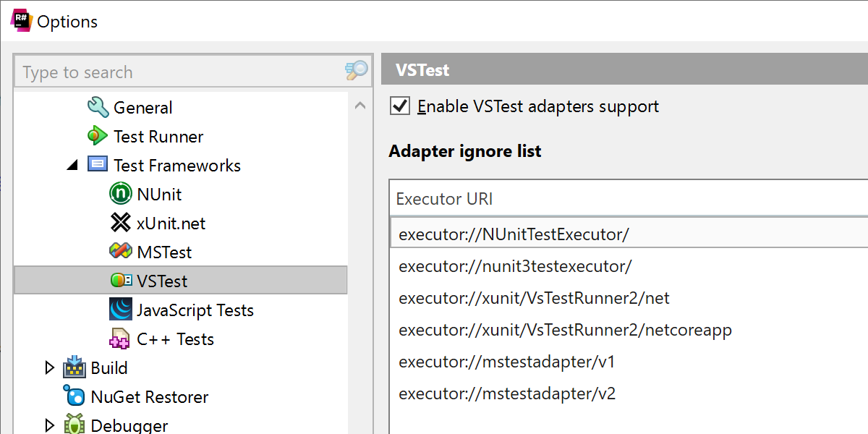Click the Build icon
The image size is (868, 434).
tap(75, 367)
